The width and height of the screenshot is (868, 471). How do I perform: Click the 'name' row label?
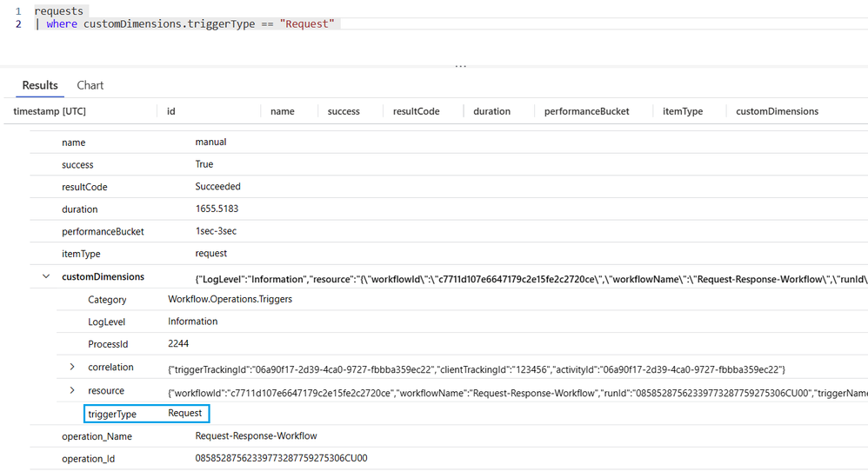pyautogui.click(x=74, y=143)
